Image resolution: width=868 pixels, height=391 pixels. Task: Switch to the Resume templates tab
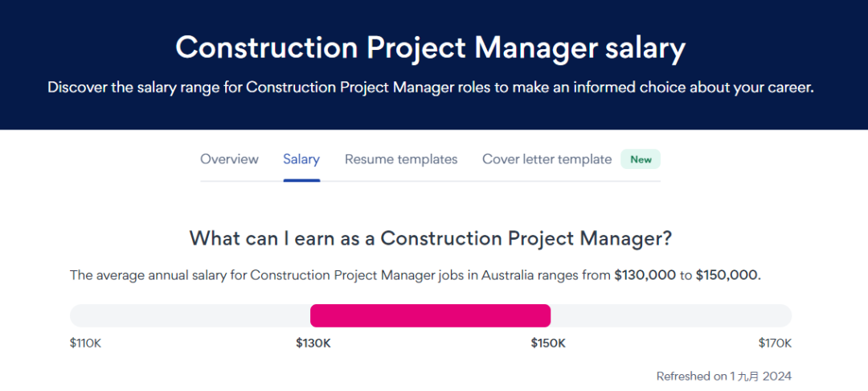(x=401, y=159)
